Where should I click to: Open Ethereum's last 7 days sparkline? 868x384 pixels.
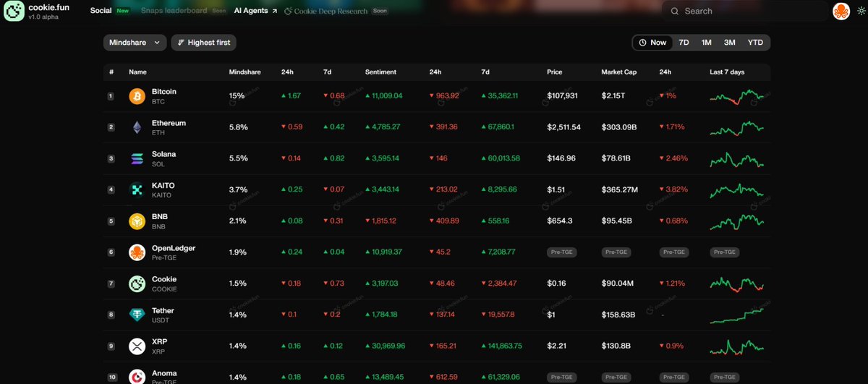[736, 127]
